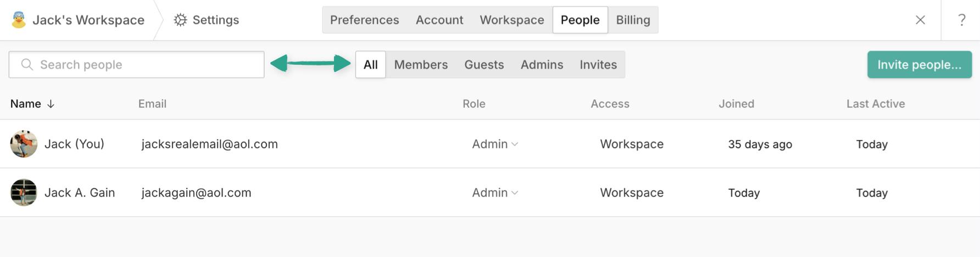Open the Billing tab
This screenshot has width=980, height=257.
click(633, 20)
